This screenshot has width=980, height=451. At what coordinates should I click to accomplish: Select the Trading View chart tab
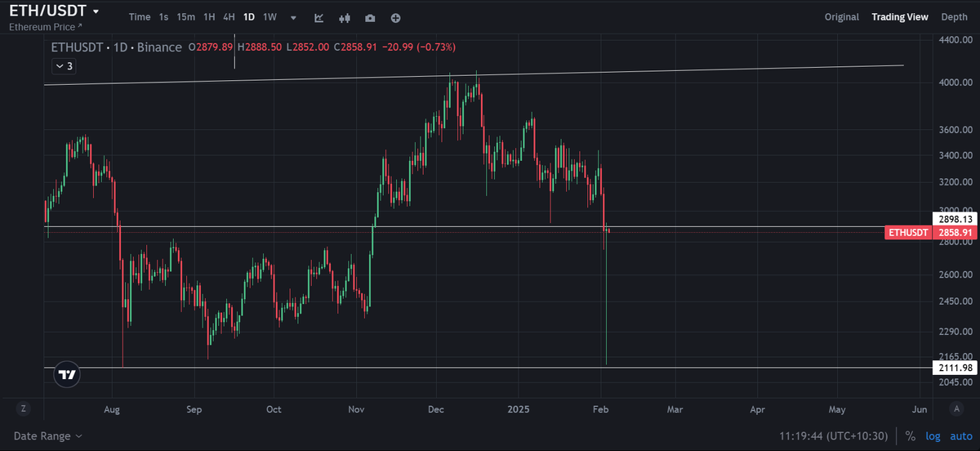[x=900, y=17]
